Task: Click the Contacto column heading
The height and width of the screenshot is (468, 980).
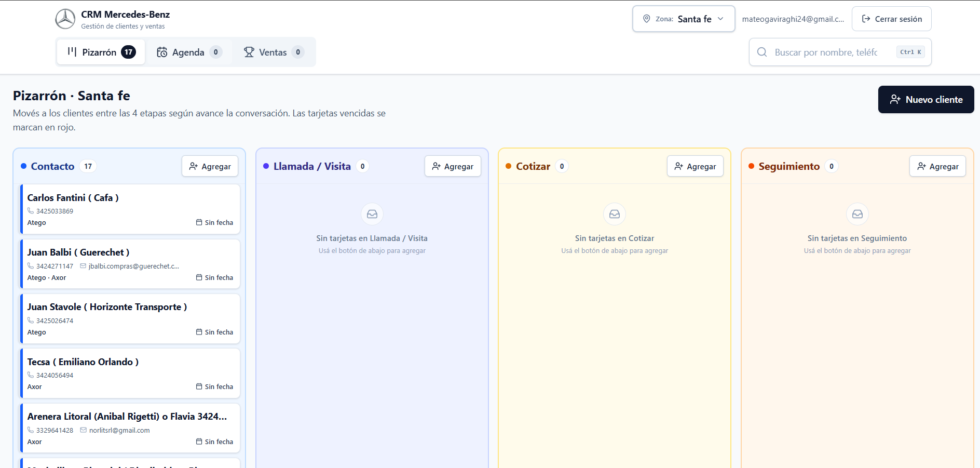Action: 52,166
